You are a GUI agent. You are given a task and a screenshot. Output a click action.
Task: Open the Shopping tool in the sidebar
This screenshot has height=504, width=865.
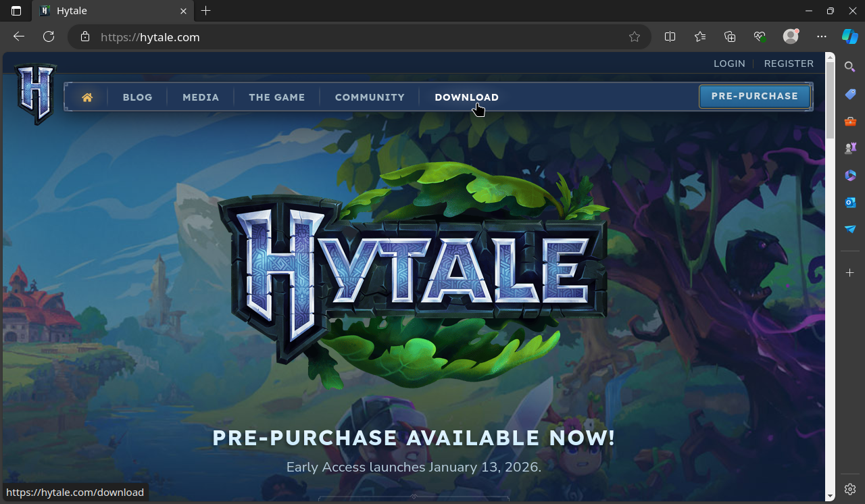click(x=849, y=94)
